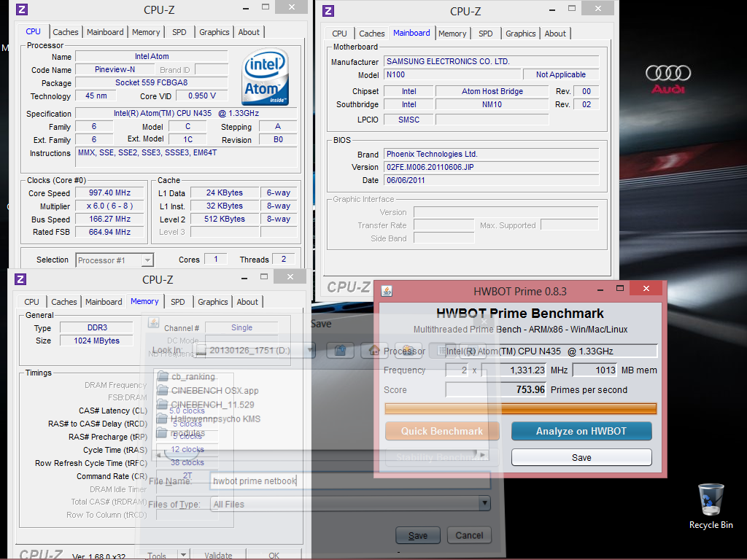The height and width of the screenshot is (560, 747).
Task: Open the Selection Processor #1 dropdown
Action: pos(147,260)
